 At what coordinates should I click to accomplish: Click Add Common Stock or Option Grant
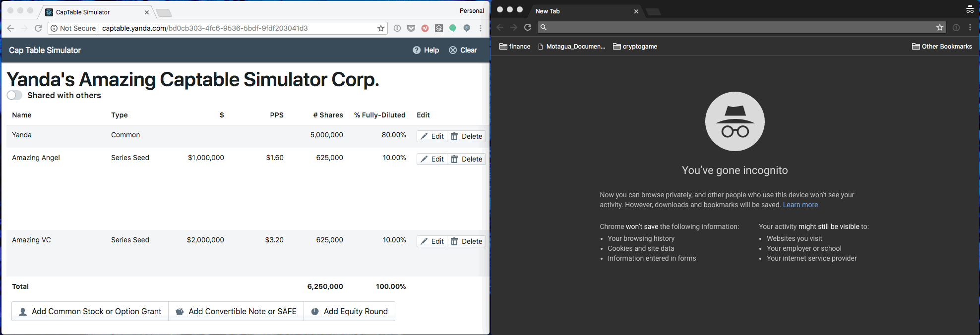point(90,311)
